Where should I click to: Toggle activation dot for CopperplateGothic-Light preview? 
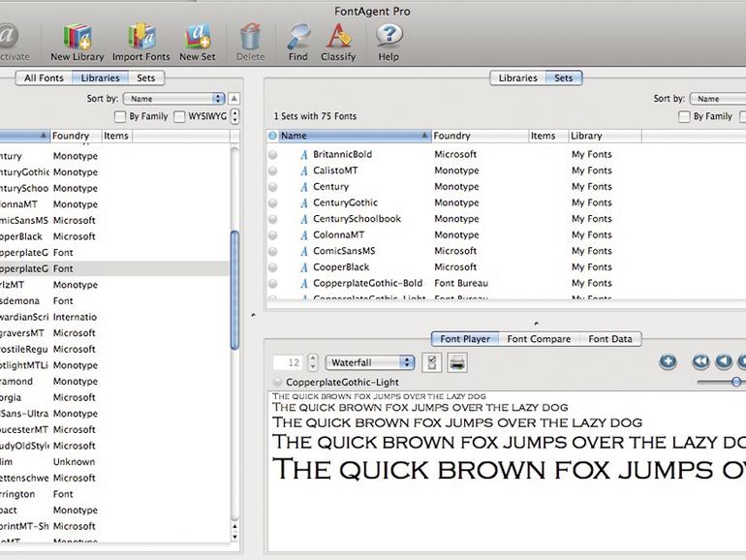click(278, 382)
